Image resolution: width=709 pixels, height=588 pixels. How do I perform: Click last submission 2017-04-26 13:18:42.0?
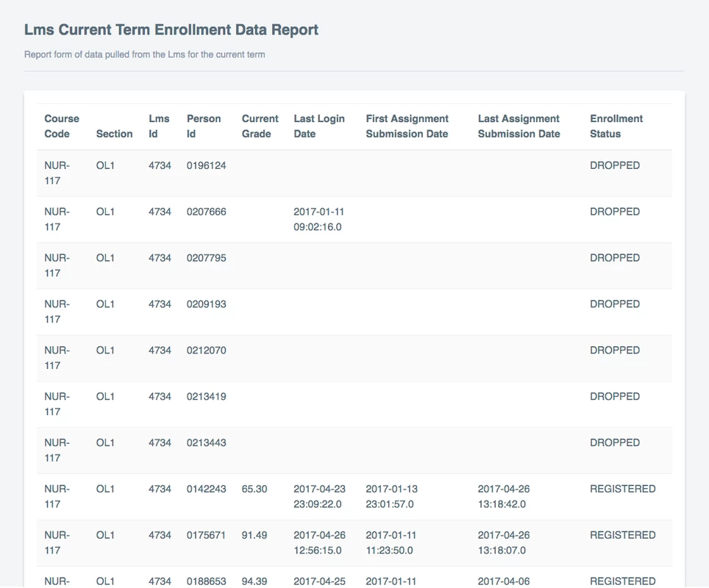point(504,497)
